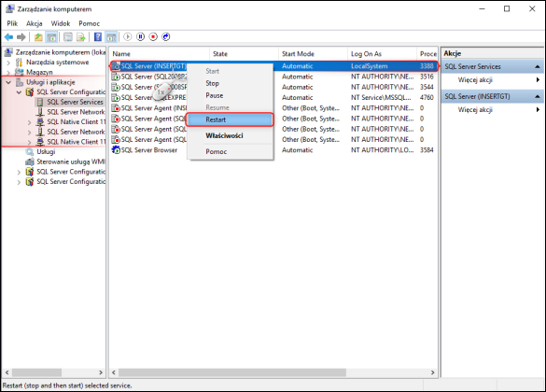Stop the service with the red stop icon
Viewport: 546px width, 392px height.
(x=153, y=36)
